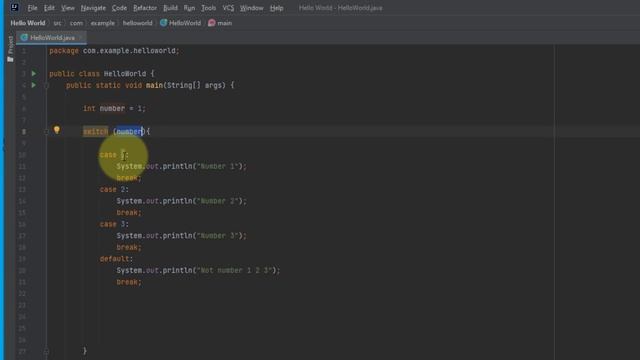Click the 'switch' keyword
Image resolution: width=640 pixels, height=360 pixels.
[x=96, y=131]
